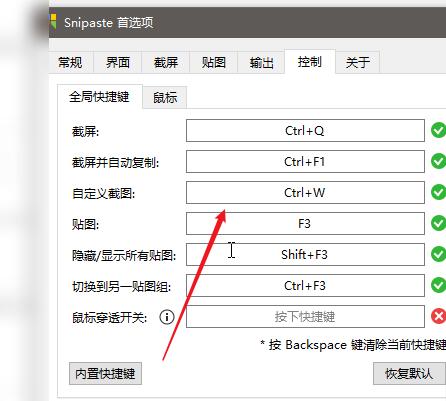This screenshot has height=401, width=446.
Task: Click the 自定义截图 hotkey field Ctrl+W
Action: (305, 193)
